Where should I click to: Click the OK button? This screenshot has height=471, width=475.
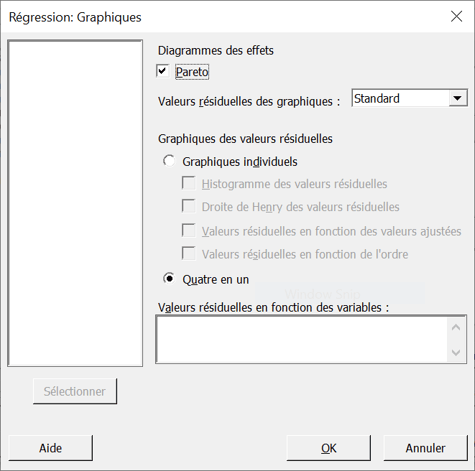pos(329,448)
